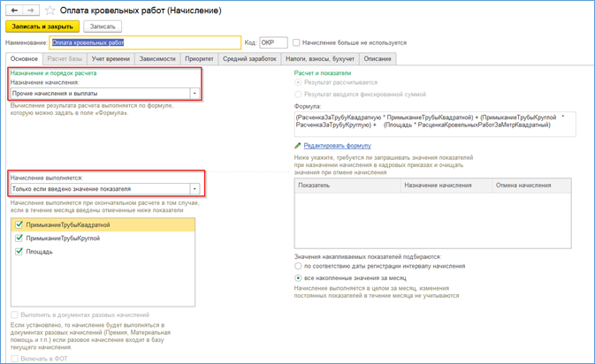Click the Записать button
The width and height of the screenshot is (595, 364).
pos(103,27)
